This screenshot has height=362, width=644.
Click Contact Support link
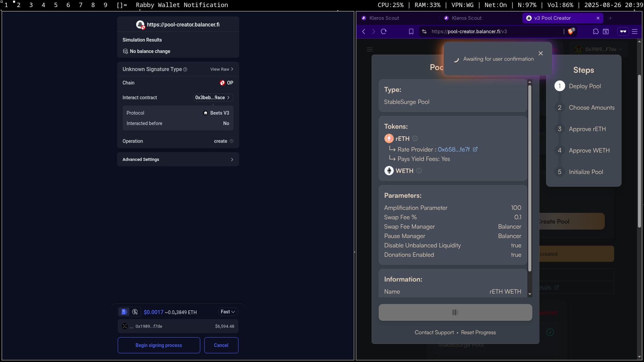click(434, 333)
